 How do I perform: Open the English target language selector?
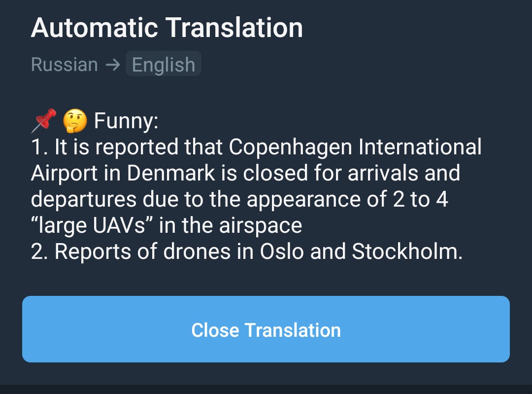(164, 64)
